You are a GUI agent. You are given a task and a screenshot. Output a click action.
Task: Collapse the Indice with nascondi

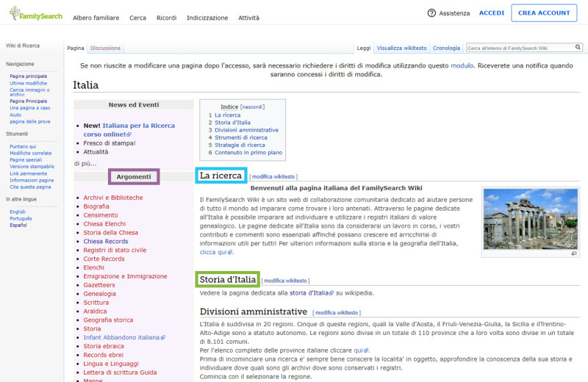click(252, 107)
